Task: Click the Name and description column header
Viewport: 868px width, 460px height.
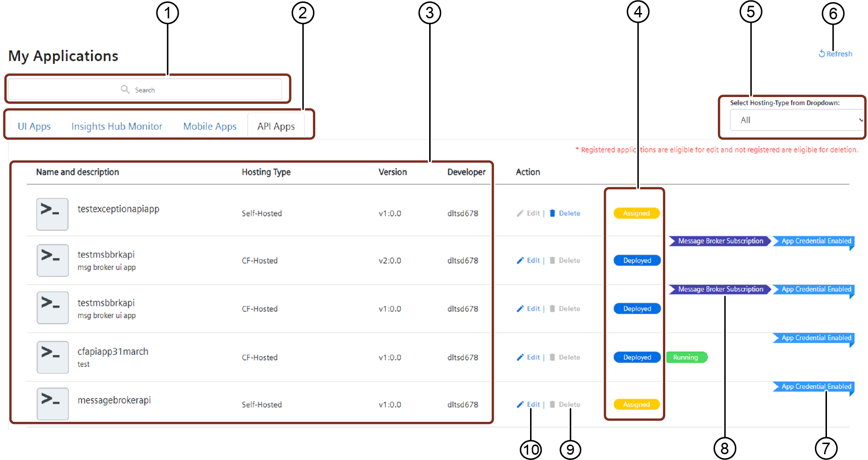Action: tap(77, 172)
